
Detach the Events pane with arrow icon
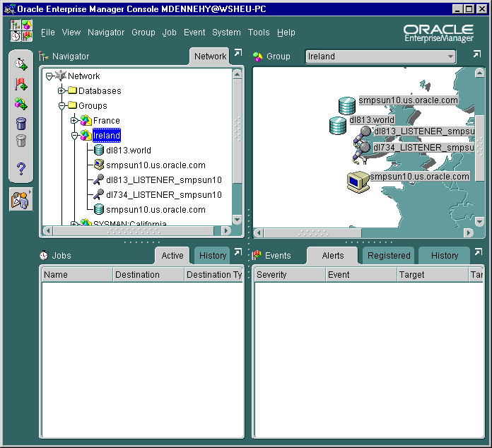[478, 252]
